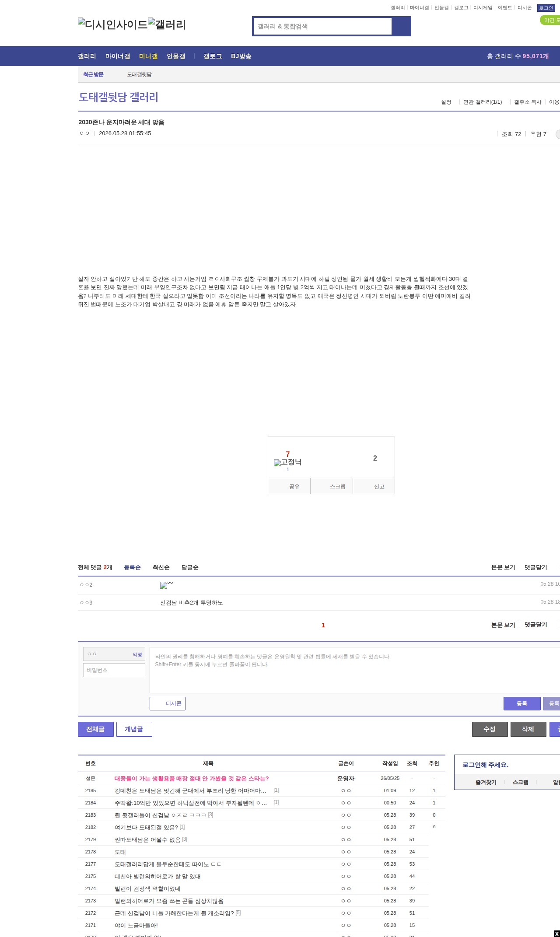
Task: Click 즐겨찾기 in the login box
Action: tap(486, 782)
